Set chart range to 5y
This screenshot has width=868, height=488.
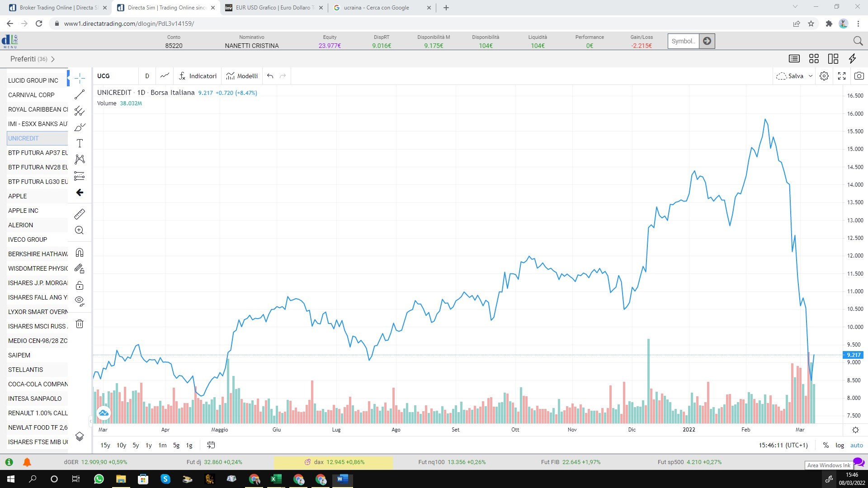click(136, 445)
